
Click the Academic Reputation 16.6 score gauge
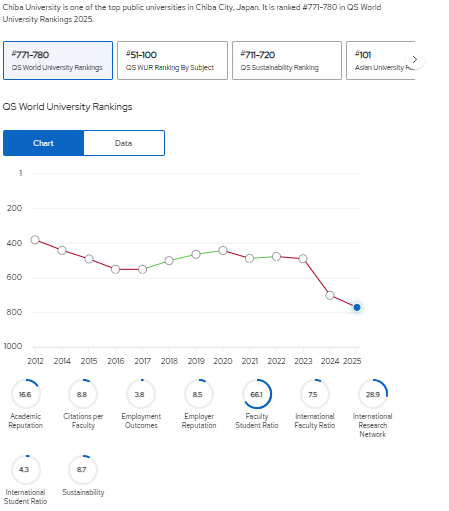click(26, 394)
